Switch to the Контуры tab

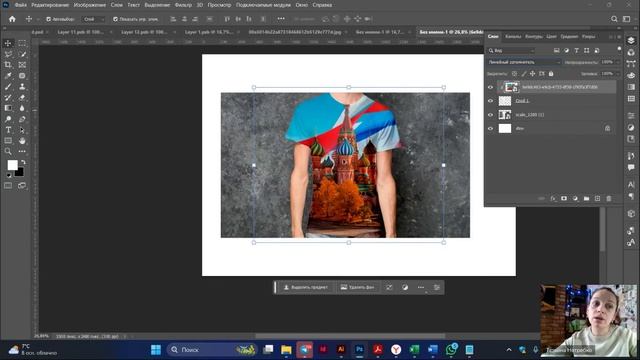(533, 37)
